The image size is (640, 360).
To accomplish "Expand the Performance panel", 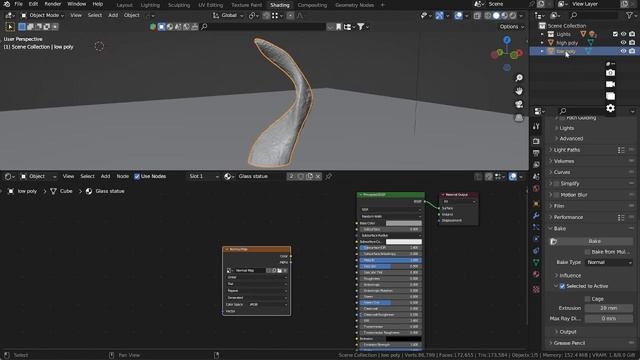I will click(568, 217).
